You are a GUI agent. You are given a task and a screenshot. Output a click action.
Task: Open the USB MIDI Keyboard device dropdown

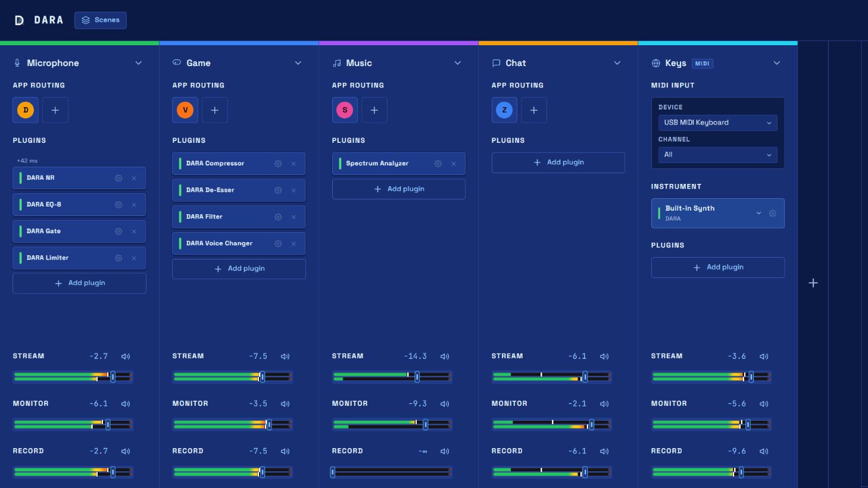[x=717, y=123]
